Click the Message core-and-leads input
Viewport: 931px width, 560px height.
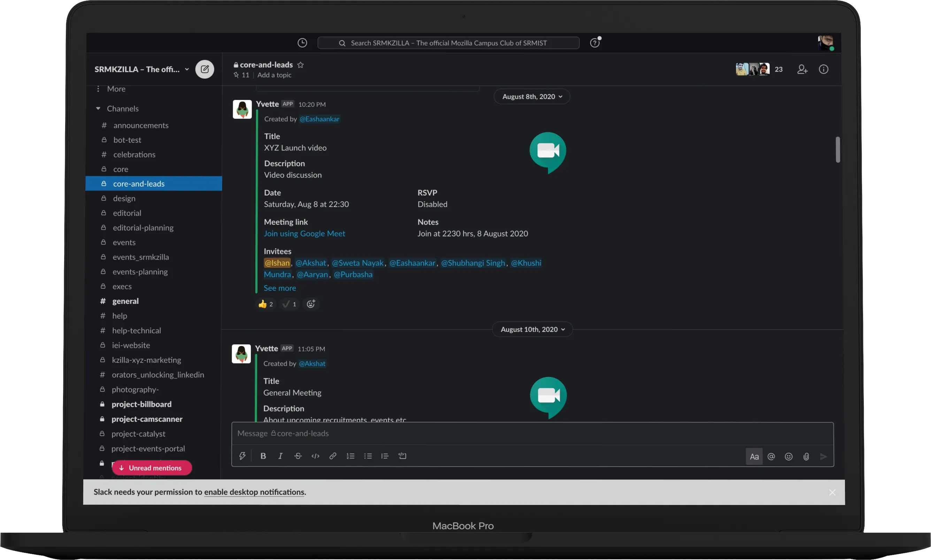532,434
